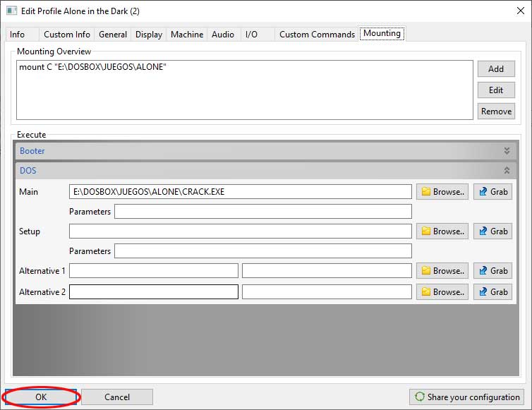Viewport: 532px width, 410px height.
Task: Open the Custom Info tab
Action: [67, 35]
